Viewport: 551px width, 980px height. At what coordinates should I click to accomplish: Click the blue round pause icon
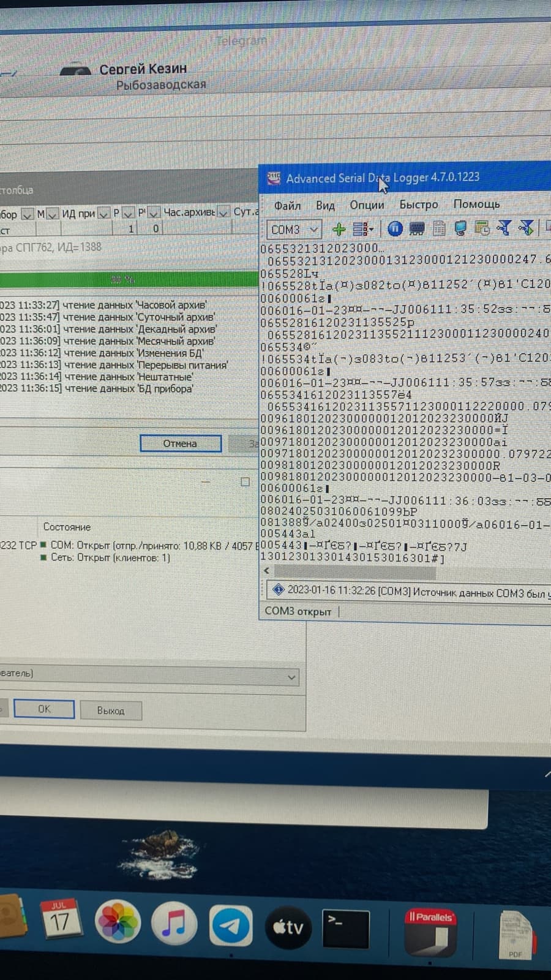coord(395,229)
